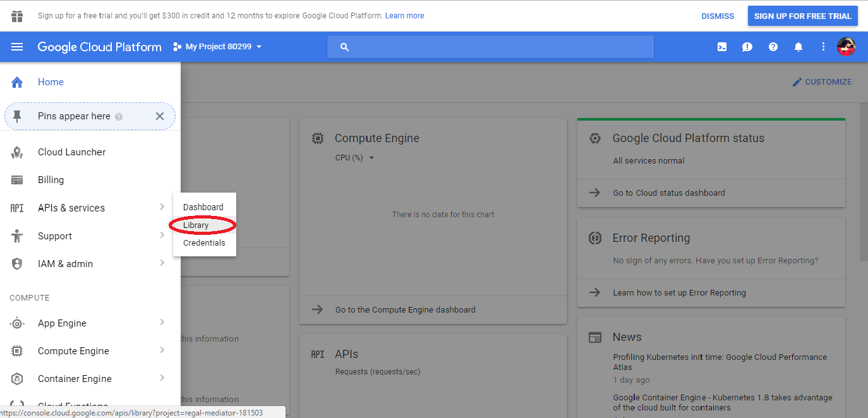Viewport: 868px width, 418px height.
Task: Click the 1 day ago timestamp
Action: click(631, 380)
